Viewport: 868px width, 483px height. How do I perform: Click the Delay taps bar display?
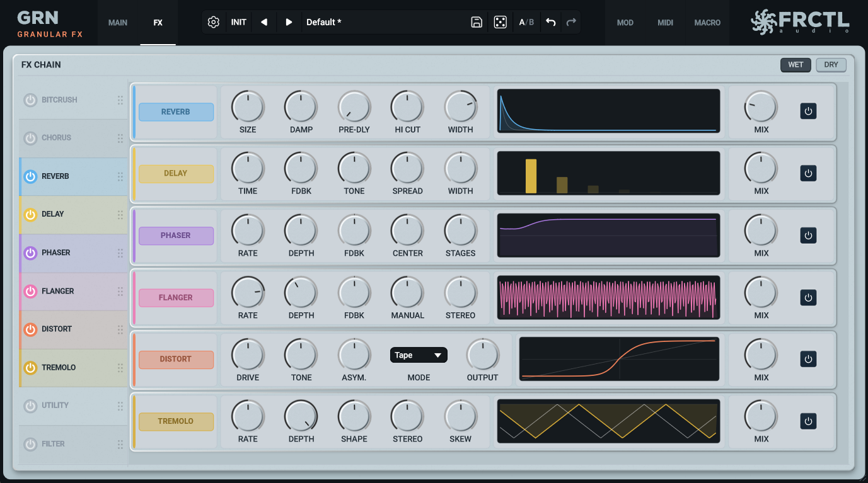pos(608,173)
